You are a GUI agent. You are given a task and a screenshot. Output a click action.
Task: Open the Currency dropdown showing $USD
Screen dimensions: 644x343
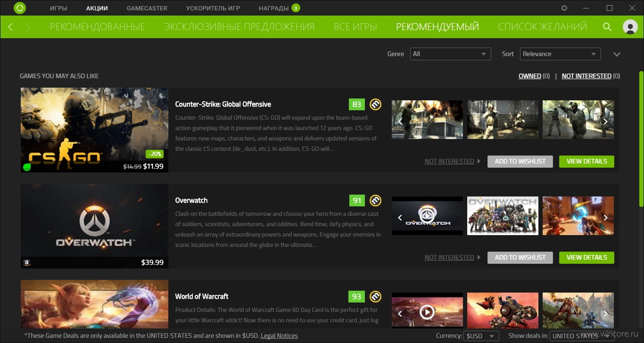click(x=481, y=336)
